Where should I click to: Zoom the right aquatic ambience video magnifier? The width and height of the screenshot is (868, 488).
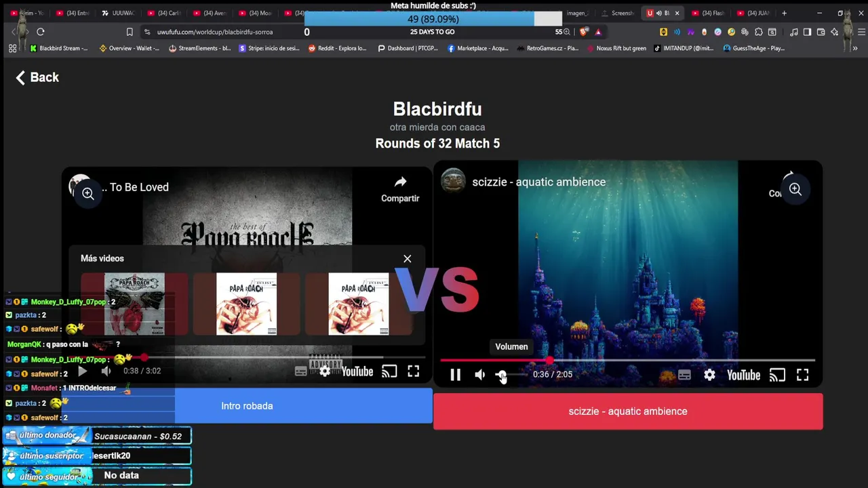click(x=795, y=190)
